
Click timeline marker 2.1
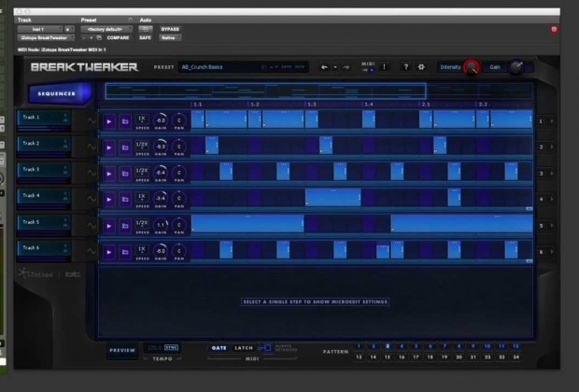tap(426, 105)
